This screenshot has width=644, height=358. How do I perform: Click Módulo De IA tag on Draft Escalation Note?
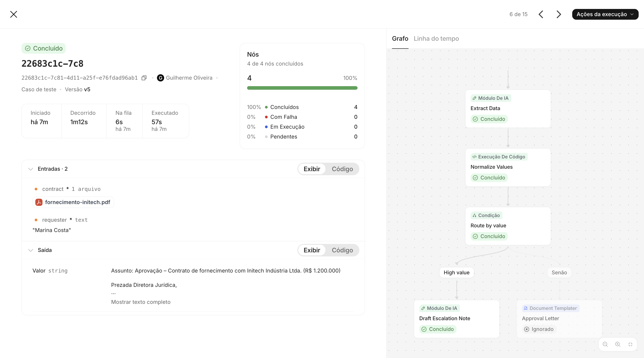[x=439, y=308]
